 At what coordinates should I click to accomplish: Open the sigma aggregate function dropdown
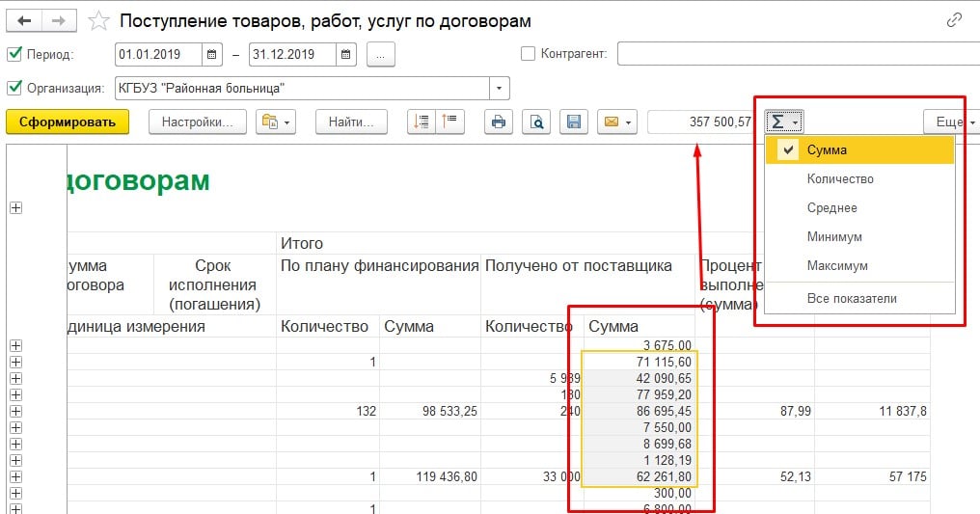pos(784,122)
